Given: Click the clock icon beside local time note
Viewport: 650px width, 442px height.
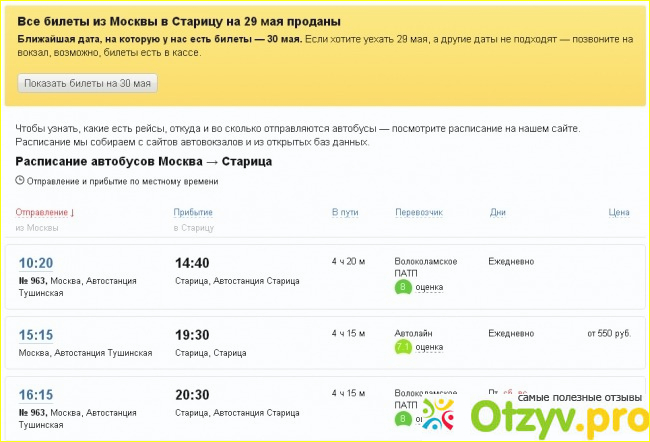Looking at the screenshot, I should (20, 180).
